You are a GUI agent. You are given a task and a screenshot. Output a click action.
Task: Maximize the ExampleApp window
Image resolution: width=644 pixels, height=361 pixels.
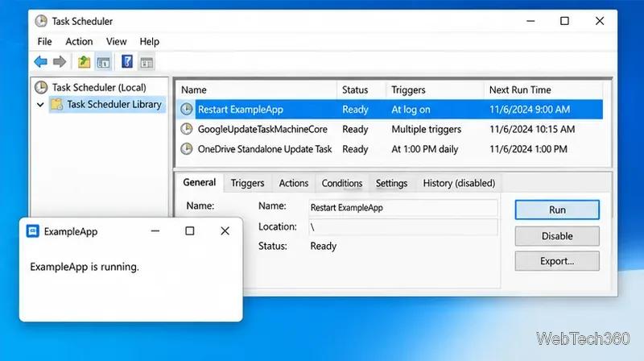coord(190,231)
